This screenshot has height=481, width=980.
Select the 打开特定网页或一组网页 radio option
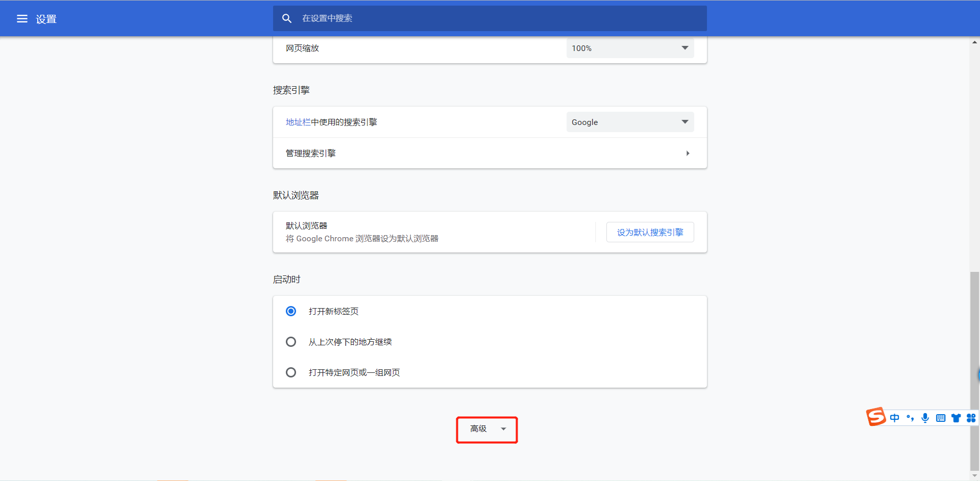pyautogui.click(x=291, y=372)
